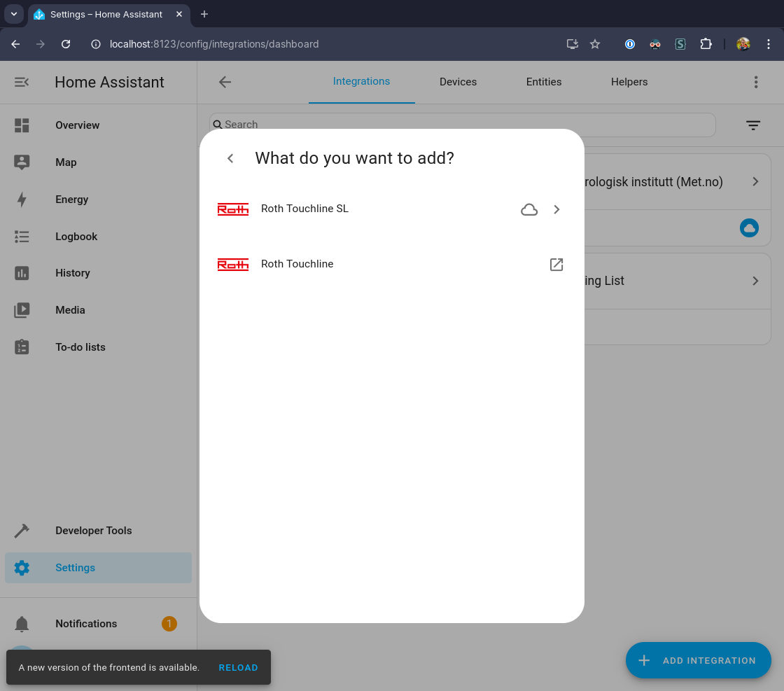Click RELOAD in the frontend notice
784x691 pixels.
point(238,668)
